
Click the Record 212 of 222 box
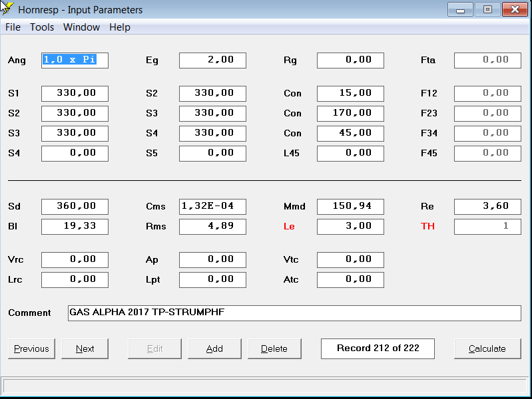378,348
